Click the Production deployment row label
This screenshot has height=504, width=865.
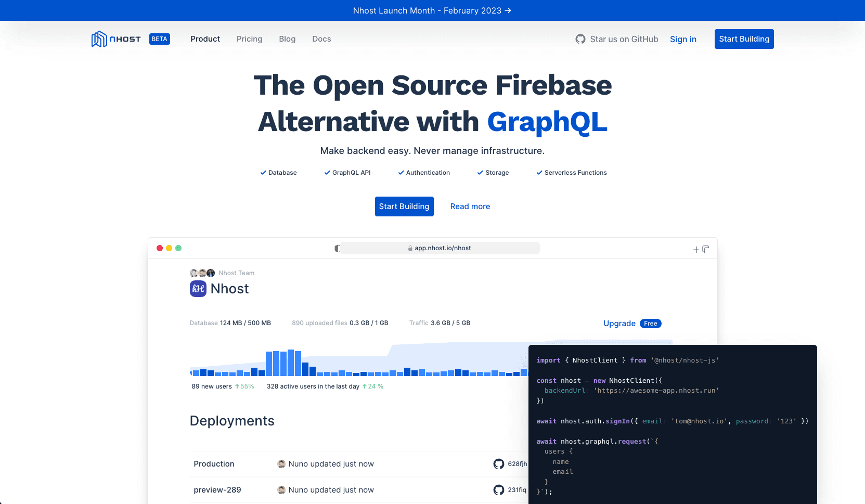tap(214, 464)
